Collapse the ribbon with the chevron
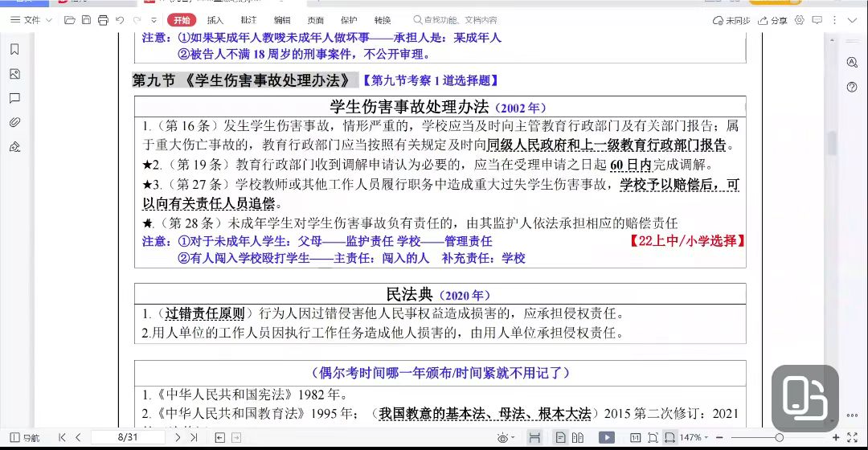The width and height of the screenshot is (868, 450). coord(852,20)
